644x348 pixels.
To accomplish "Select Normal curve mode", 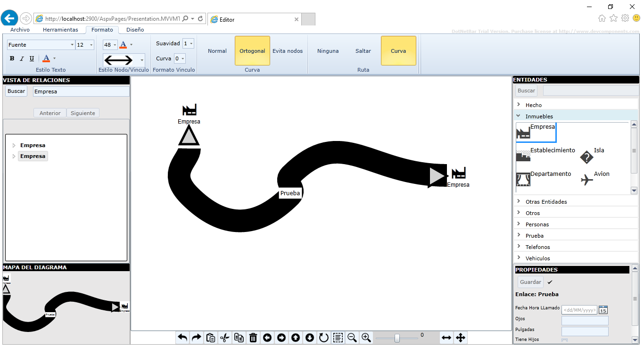I will [x=217, y=51].
